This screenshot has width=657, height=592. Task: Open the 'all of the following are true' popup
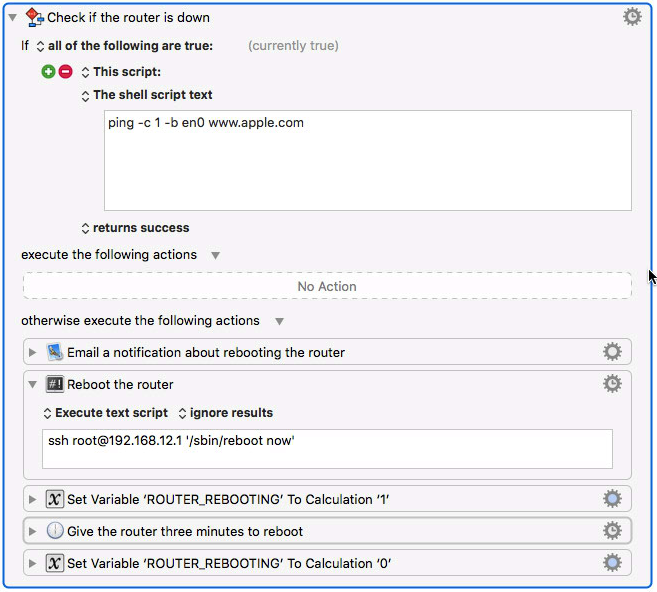[x=125, y=46]
